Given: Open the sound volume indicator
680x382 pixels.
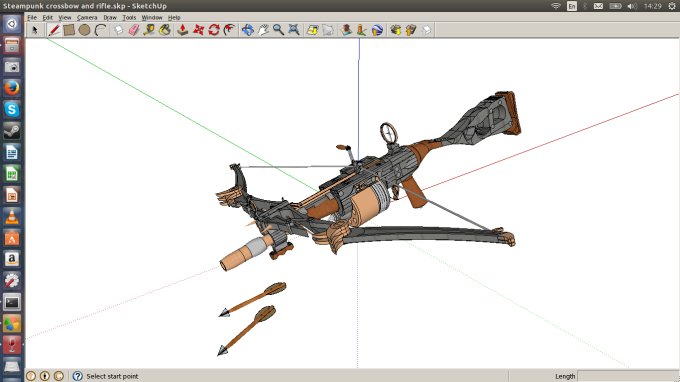Looking at the screenshot, I should [x=632, y=6].
